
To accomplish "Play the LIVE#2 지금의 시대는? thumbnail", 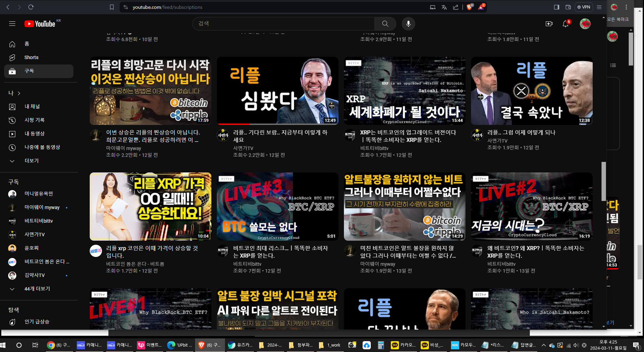I will (x=532, y=206).
